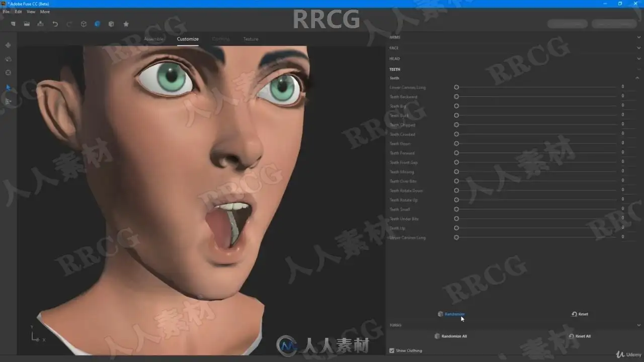Image resolution: width=644 pixels, height=362 pixels.
Task: Click the Teeth Front Gap slider handle
Action: [456, 162]
